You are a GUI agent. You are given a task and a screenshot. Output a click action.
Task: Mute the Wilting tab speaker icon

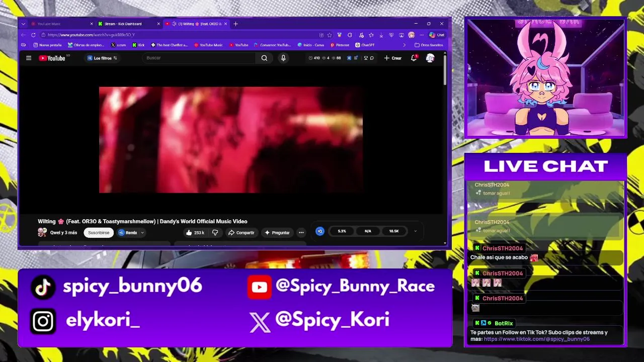tap(174, 24)
